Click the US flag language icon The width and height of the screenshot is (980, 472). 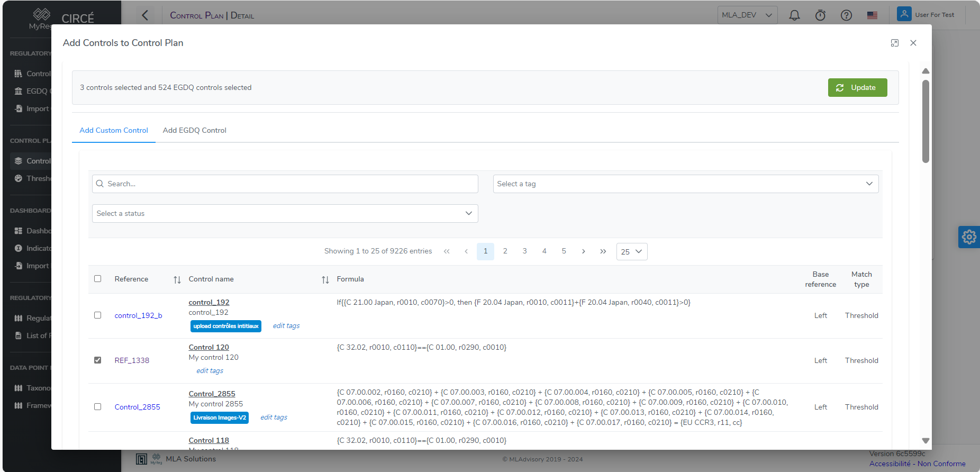[x=872, y=15]
